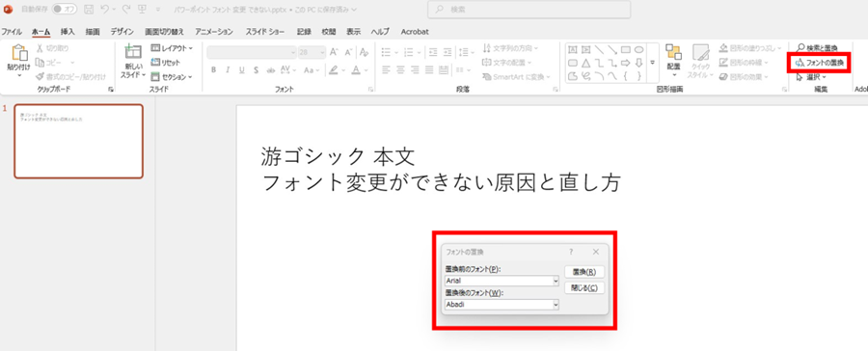Open the Section (セクション) dropdown

(x=172, y=77)
